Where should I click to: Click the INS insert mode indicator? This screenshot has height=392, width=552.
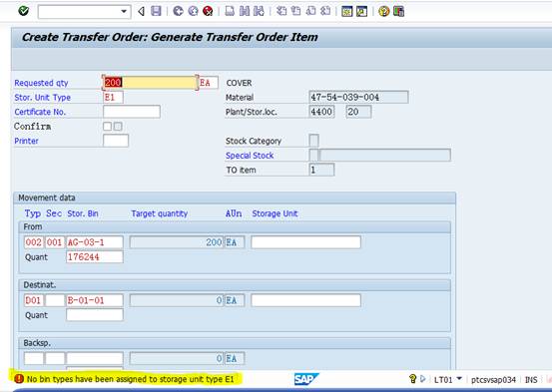pyautogui.click(x=531, y=380)
